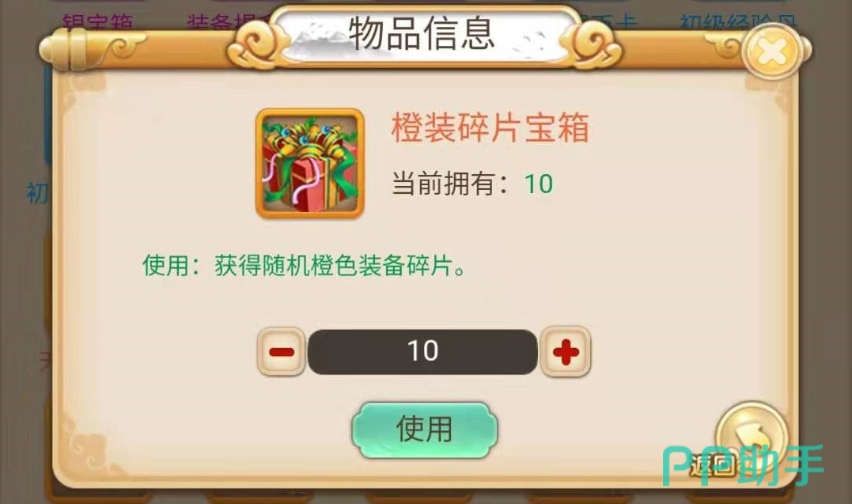This screenshot has height=504, width=852.
Task: Click the scroll handle at the header's left end
Action: coord(76,49)
